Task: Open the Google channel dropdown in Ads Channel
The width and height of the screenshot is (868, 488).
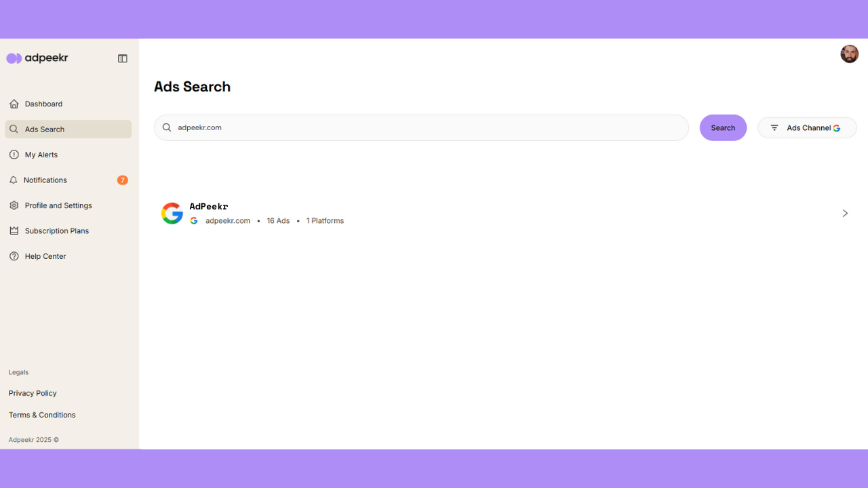Action: tap(837, 127)
